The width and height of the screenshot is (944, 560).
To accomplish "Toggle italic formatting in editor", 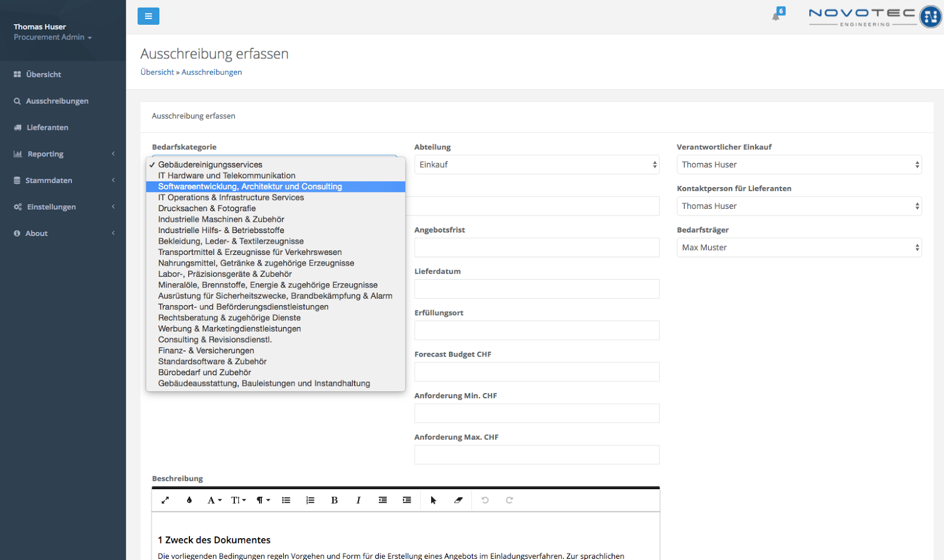I will (358, 500).
